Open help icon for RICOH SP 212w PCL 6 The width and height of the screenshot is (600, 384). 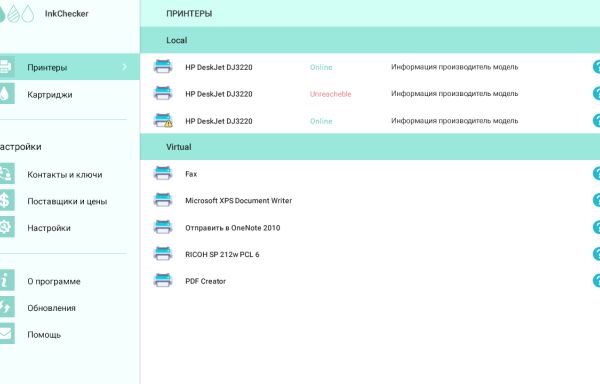[596, 254]
